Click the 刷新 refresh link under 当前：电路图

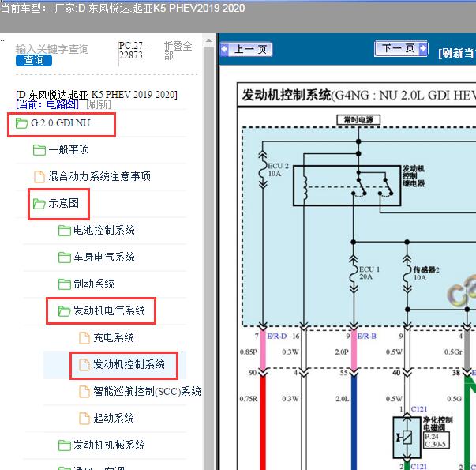click(x=99, y=104)
